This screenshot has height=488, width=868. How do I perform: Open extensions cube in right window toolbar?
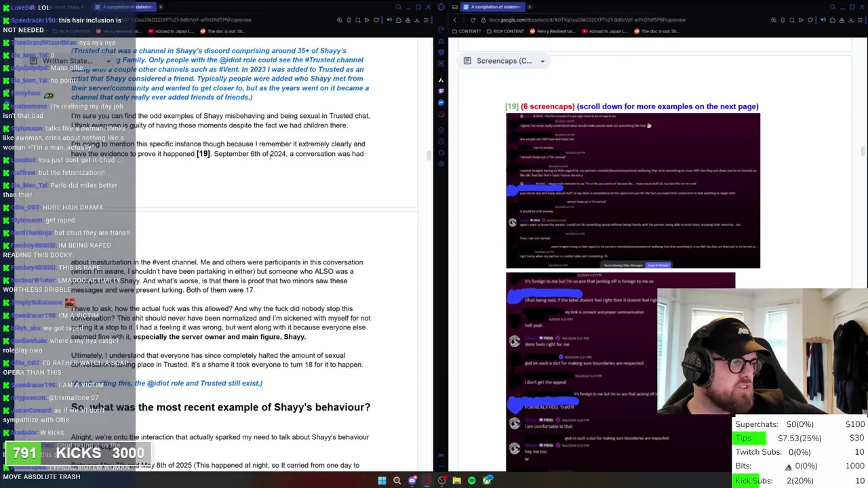tap(833, 20)
